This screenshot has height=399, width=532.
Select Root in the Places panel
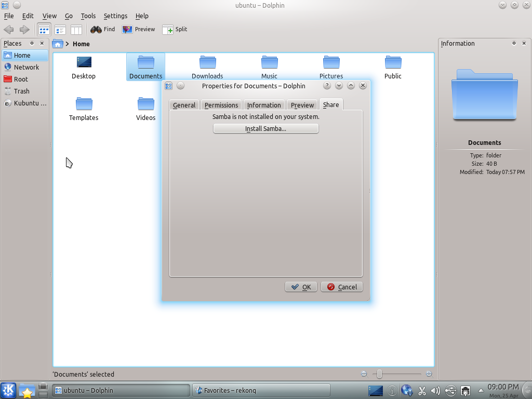(x=25, y=79)
